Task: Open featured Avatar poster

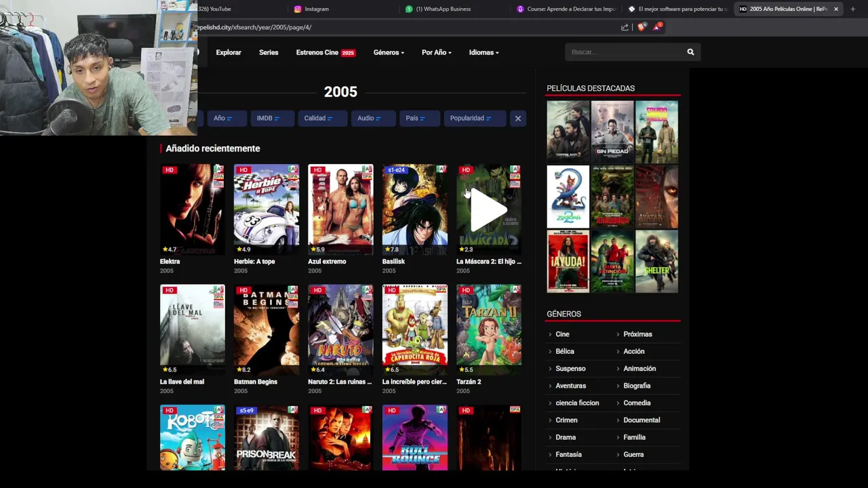Action: [656, 197]
